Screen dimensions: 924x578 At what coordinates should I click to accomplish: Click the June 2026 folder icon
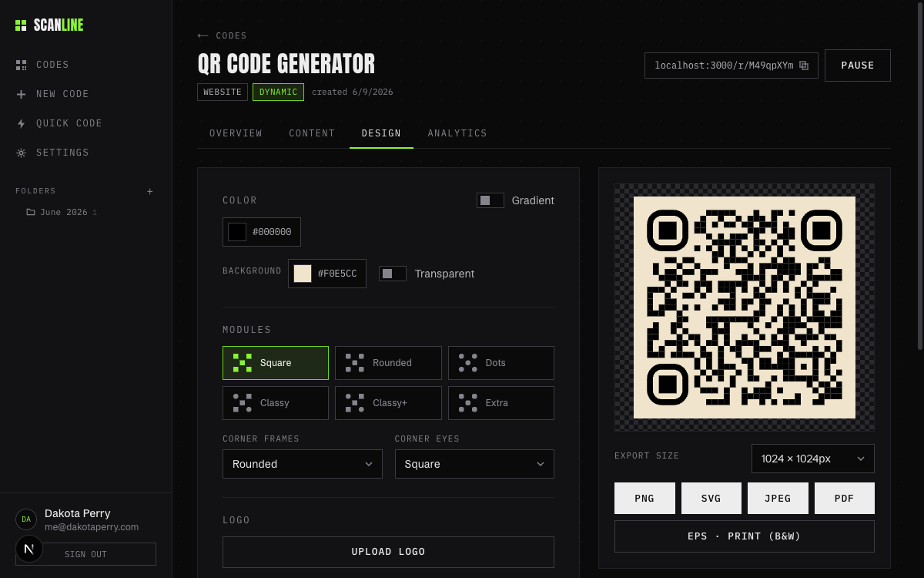click(x=31, y=212)
